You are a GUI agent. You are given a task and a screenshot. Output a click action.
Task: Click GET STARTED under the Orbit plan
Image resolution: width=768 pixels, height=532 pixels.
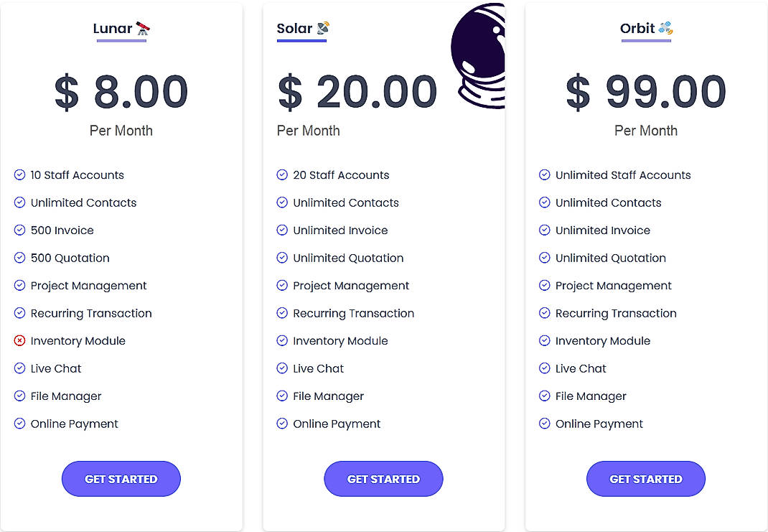click(x=645, y=479)
